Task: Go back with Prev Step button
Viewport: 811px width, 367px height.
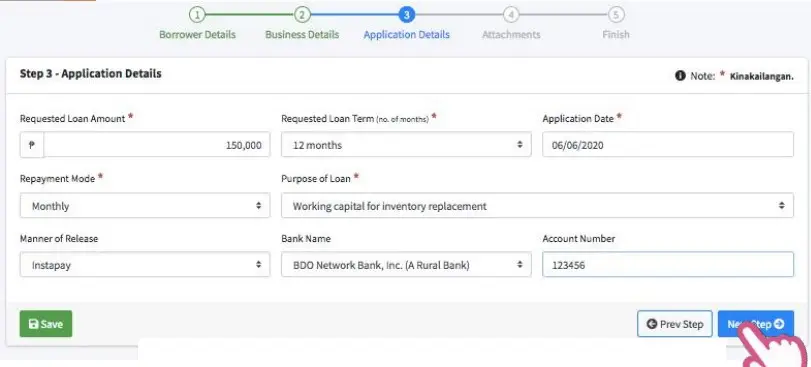Action: point(674,324)
